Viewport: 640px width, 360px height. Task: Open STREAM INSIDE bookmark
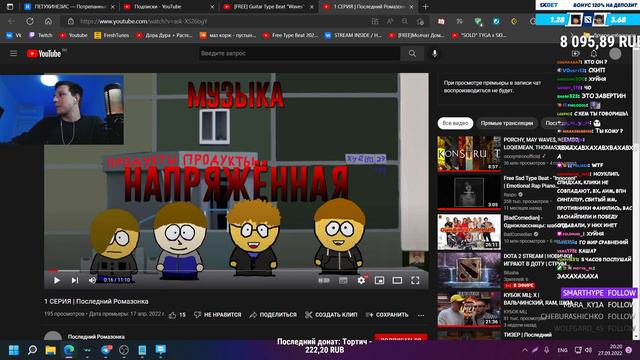[x=353, y=36]
